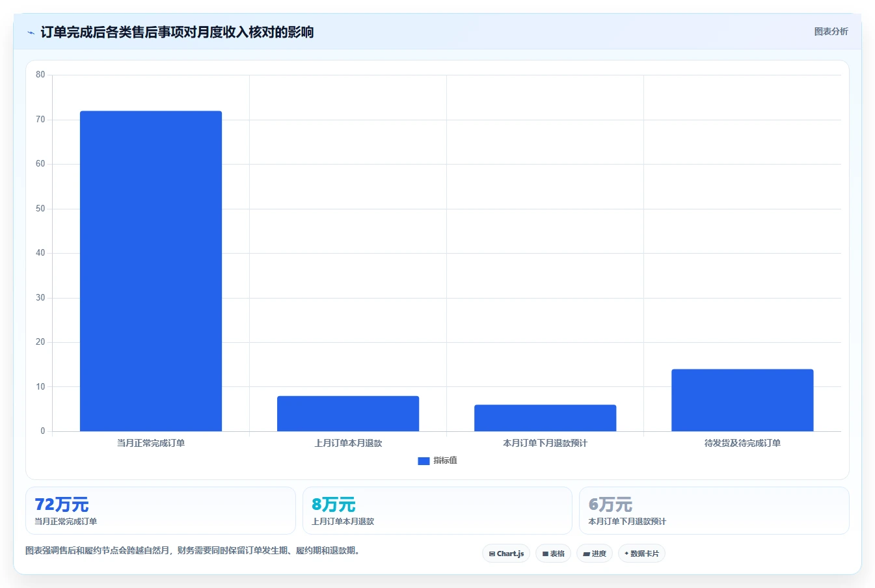Select the 本月订单下月退款预计 bar
Screen dimensions: 875x588
point(545,418)
